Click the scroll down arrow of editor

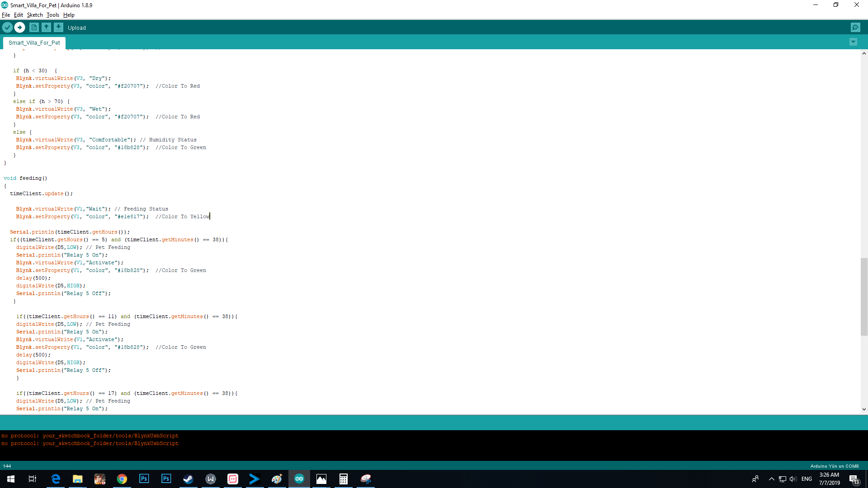tap(864, 409)
